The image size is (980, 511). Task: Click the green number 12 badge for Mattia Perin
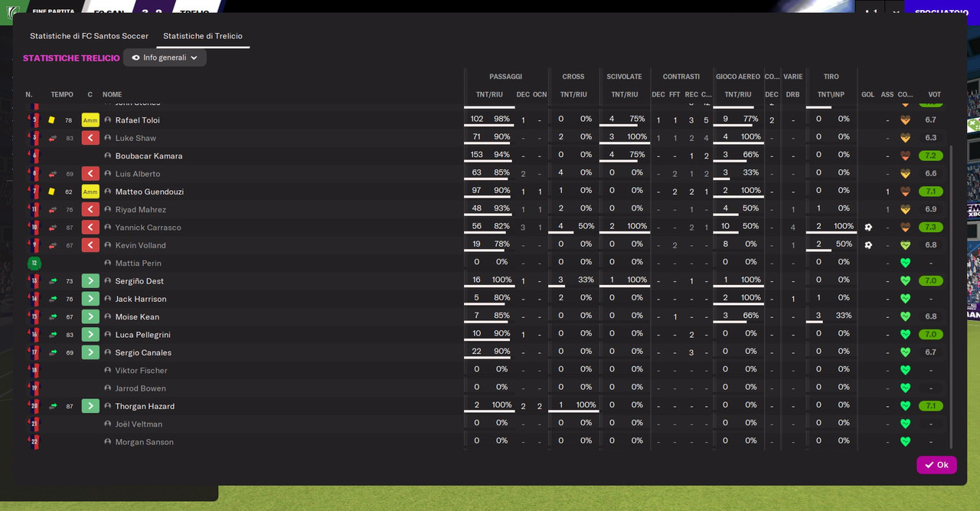[34, 263]
